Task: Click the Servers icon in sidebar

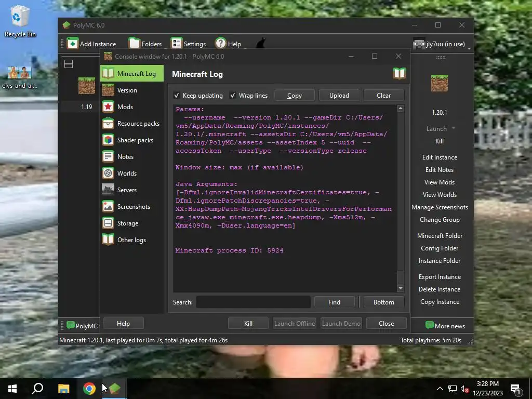Action: pos(108,190)
